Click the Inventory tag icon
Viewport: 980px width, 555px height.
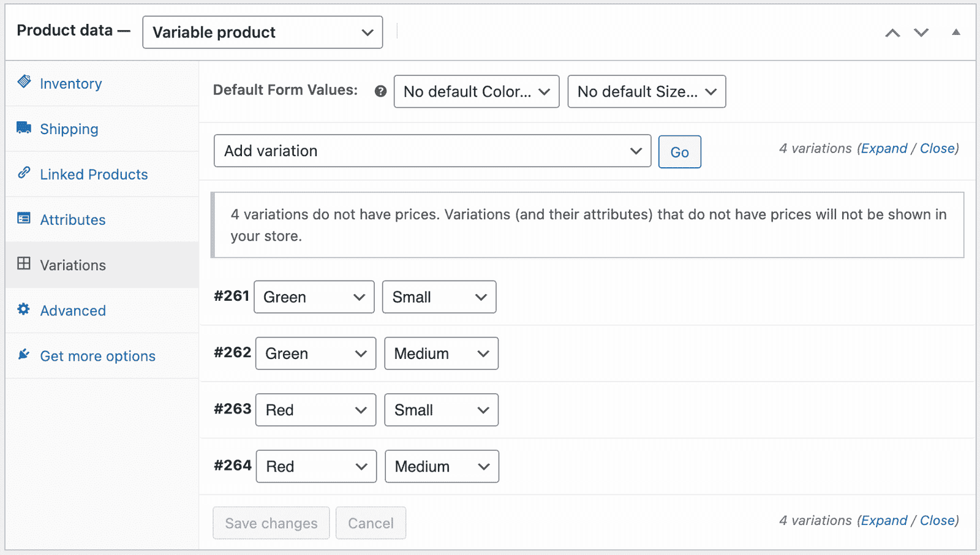pyautogui.click(x=24, y=81)
